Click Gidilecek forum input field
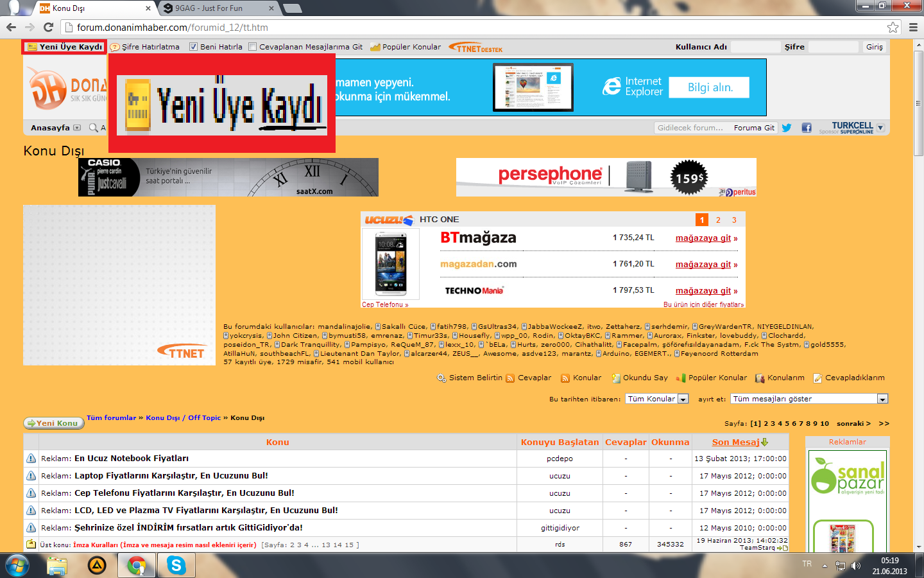Screen dimensions: 924x578 (x=692, y=128)
